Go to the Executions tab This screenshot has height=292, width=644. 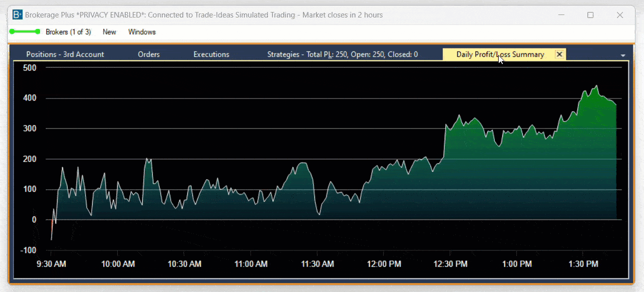211,54
